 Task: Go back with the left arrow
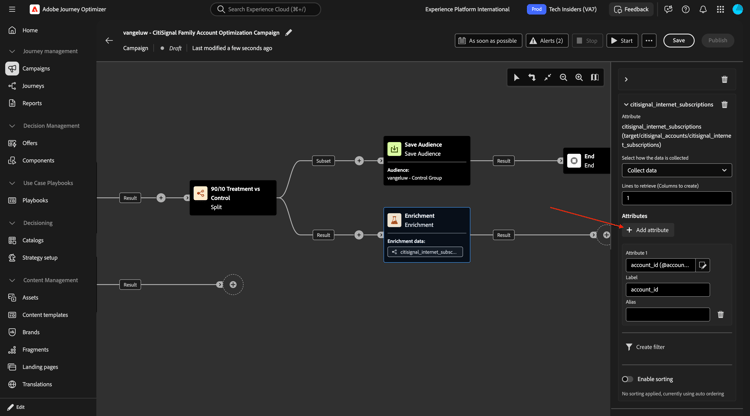click(x=109, y=41)
